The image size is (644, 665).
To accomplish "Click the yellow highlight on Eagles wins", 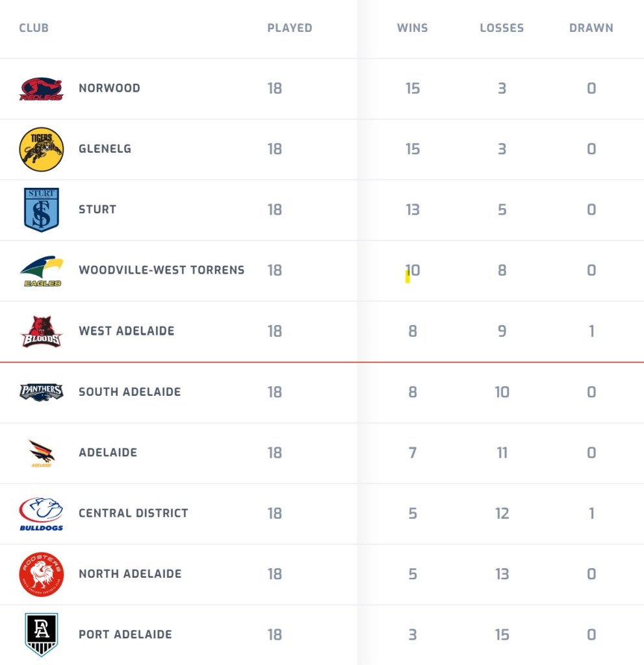I will 408,276.
